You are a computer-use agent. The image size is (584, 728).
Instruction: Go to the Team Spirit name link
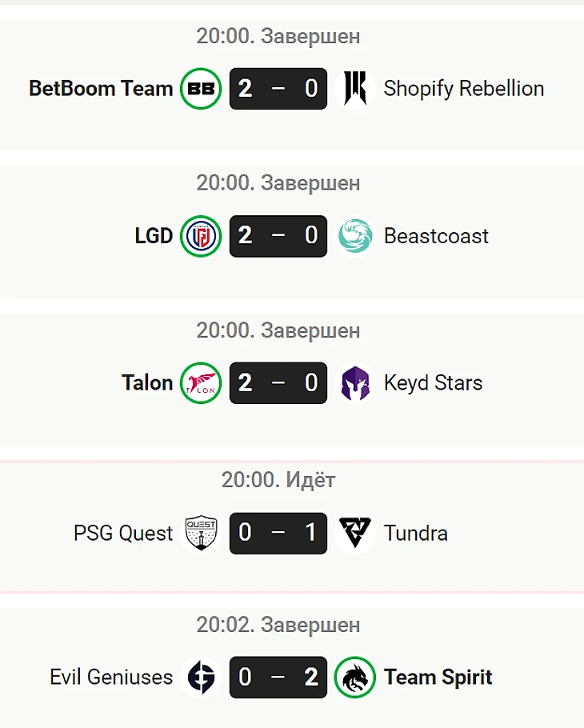[438, 678]
